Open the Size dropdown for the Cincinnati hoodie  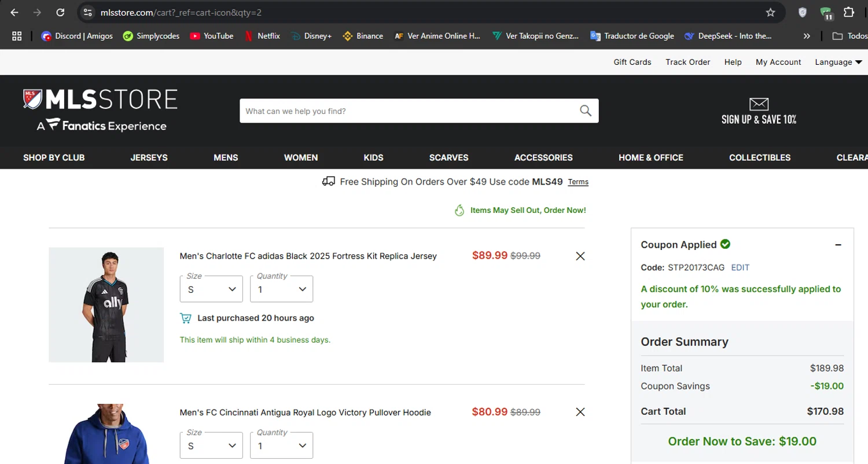(x=211, y=446)
